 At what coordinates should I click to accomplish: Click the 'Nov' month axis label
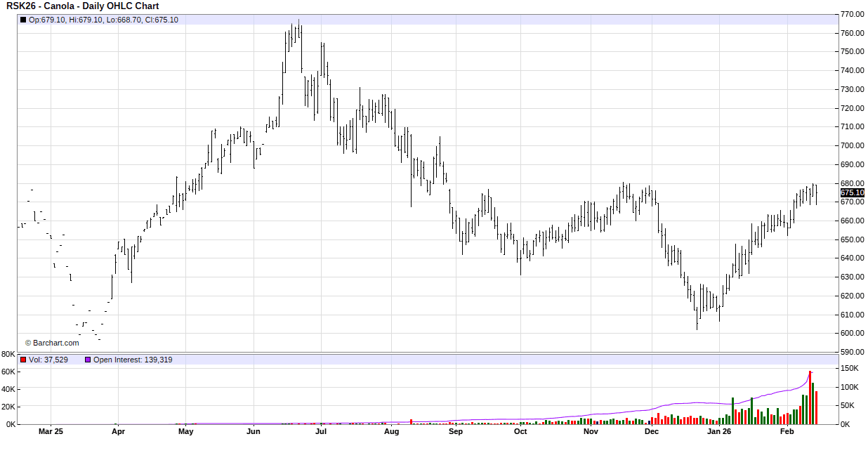(x=591, y=432)
